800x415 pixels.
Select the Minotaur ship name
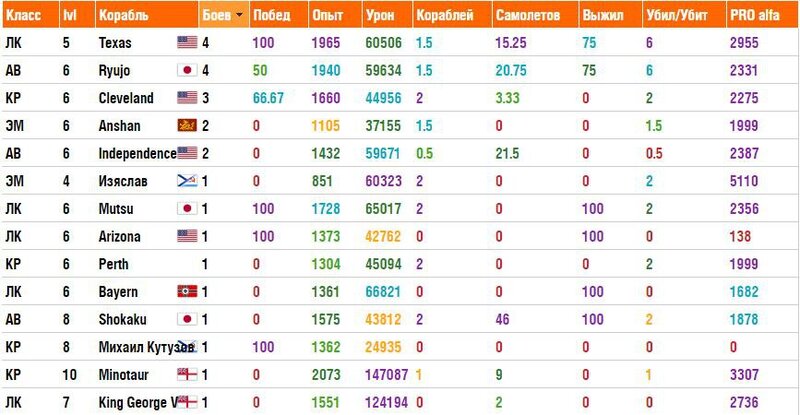click(x=123, y=374)
